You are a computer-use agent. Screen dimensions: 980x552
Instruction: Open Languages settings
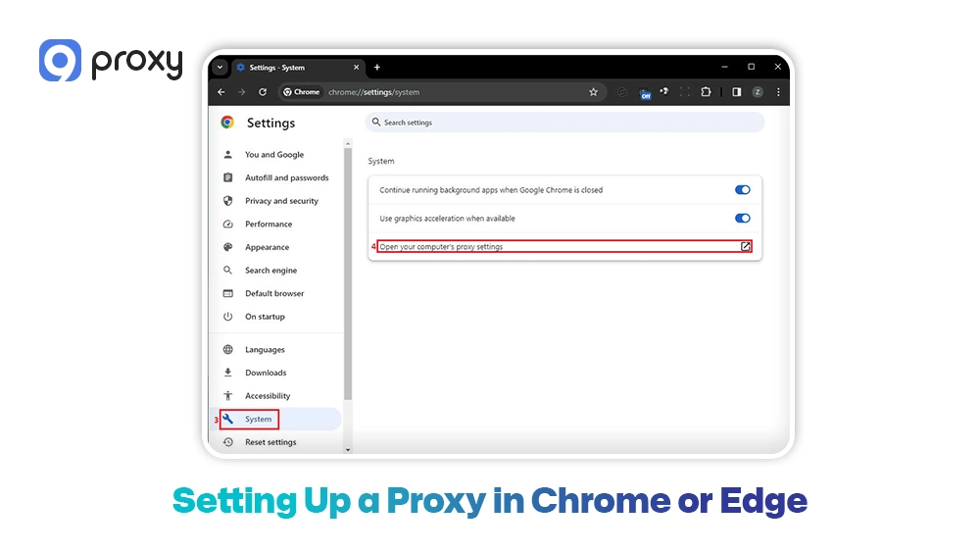point(265,349)
